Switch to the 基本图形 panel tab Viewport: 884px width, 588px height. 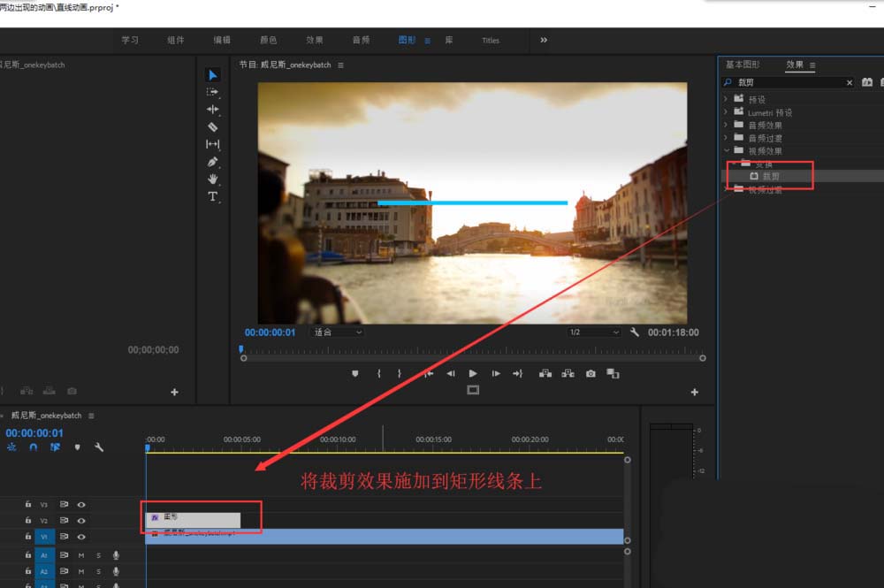pos(742,64)
